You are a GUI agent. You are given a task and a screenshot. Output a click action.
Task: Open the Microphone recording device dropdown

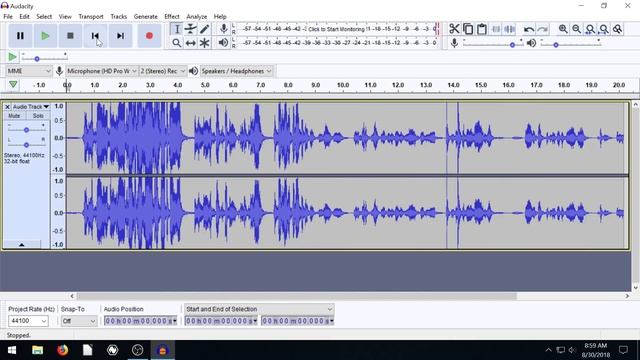click(x=102, y=71)
